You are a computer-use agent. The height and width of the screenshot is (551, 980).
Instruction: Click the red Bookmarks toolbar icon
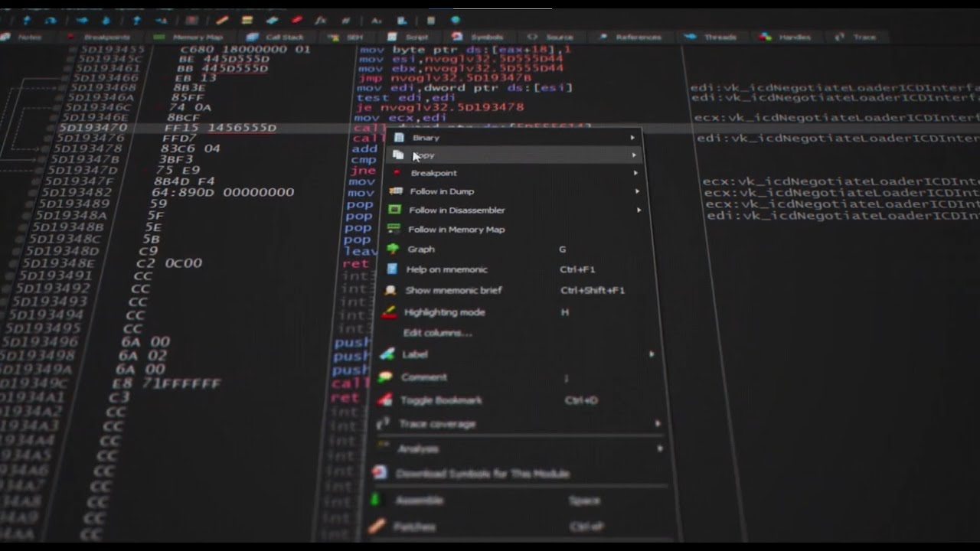coord(296,21)
